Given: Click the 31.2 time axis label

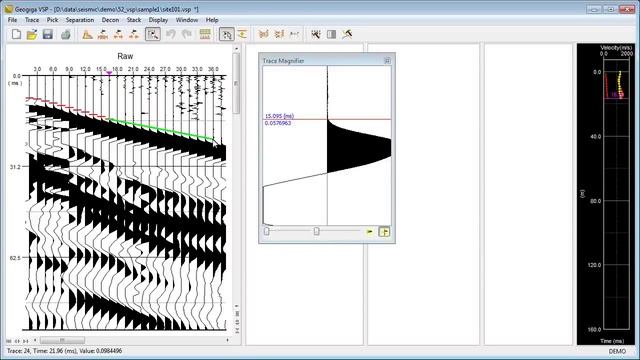Looking at the screenshot, I should 15,167.
